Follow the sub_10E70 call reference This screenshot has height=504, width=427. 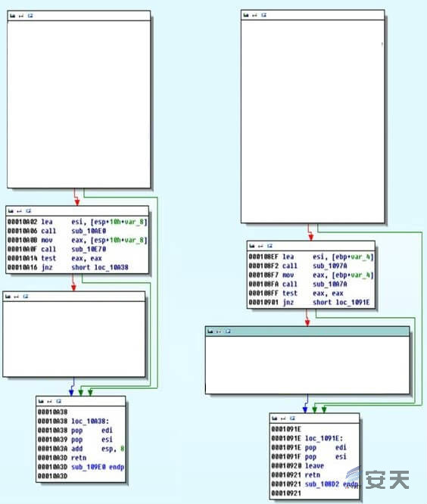pos(89,249)
